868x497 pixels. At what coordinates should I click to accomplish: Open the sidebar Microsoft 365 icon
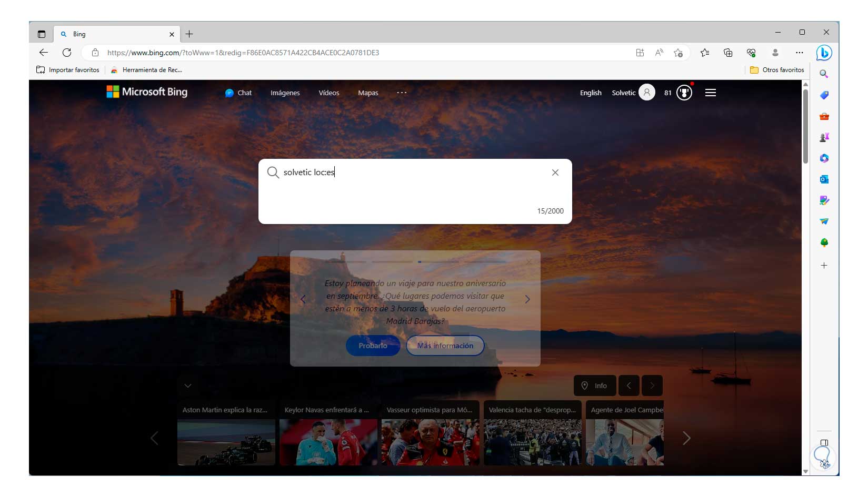(x=824, y=158)
